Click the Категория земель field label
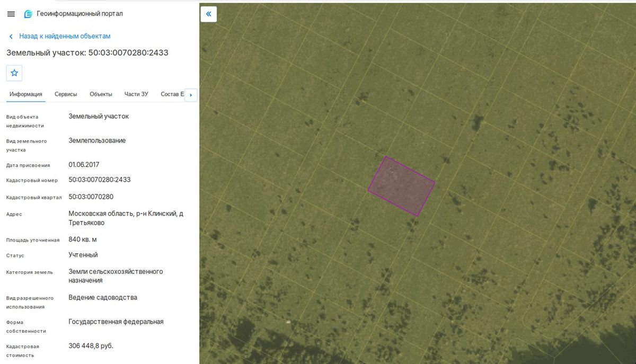Viewport: 636px width, 364px height. (x=30, y=272)
